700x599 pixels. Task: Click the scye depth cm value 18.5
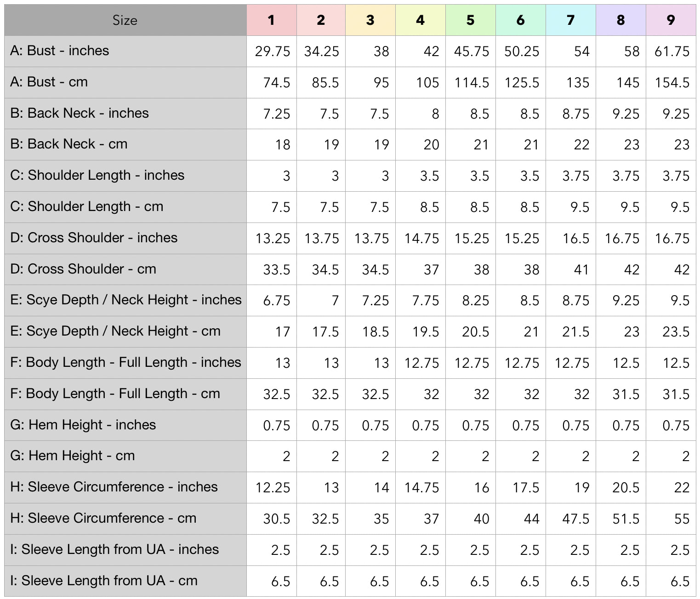(376, 332)
